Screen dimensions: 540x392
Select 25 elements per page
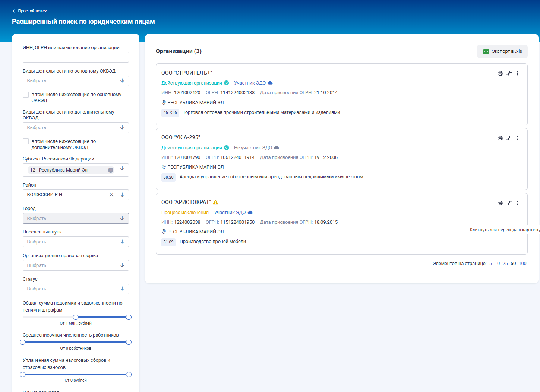(x=505, y=264)
